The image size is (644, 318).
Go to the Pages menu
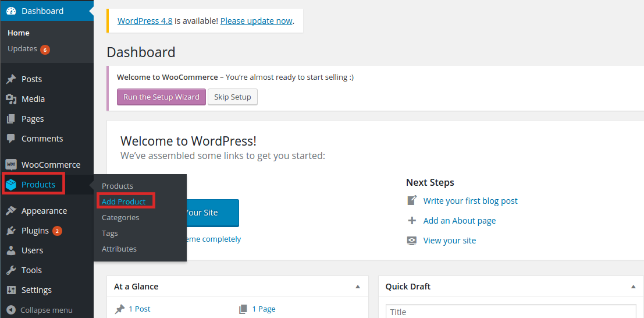tap(33, 119)
